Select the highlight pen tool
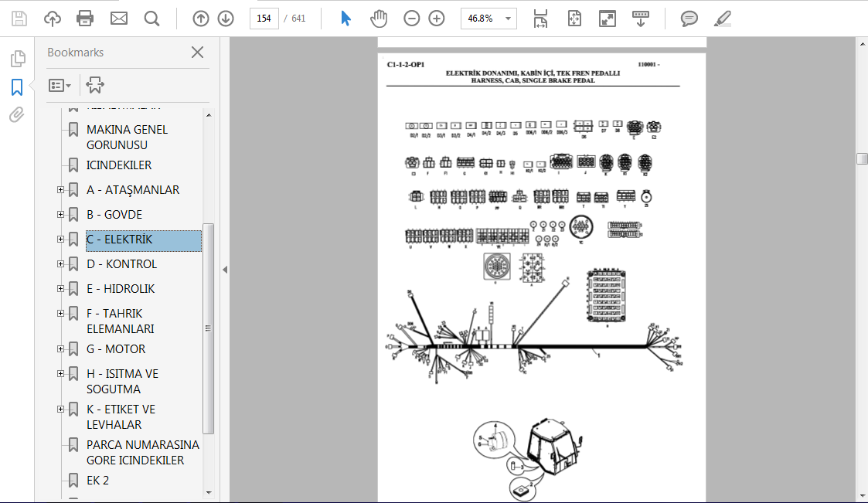 coord(723,19)
